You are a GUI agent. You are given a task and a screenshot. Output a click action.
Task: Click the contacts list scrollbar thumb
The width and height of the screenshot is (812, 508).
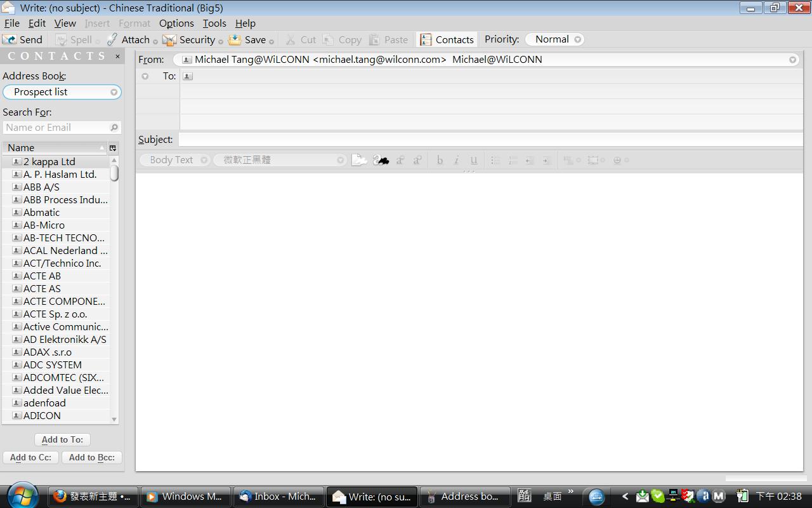point(114,173)
